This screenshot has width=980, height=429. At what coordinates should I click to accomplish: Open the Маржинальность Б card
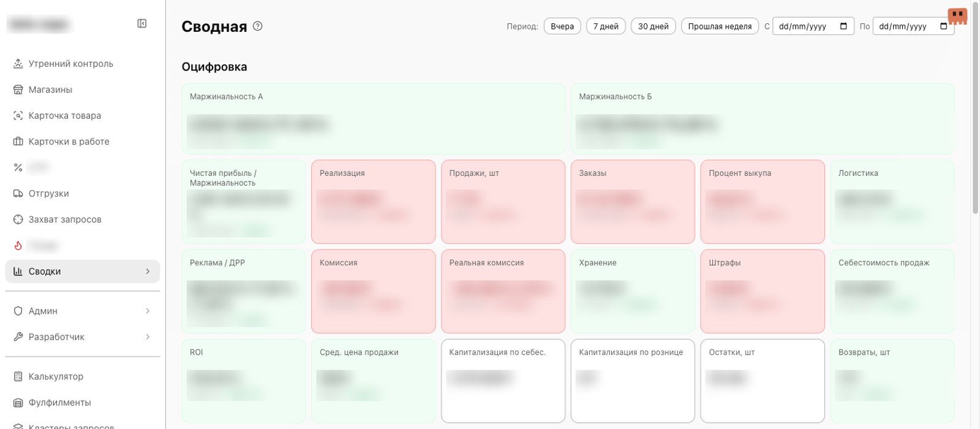pyautogui.click(x=763, y=118)
